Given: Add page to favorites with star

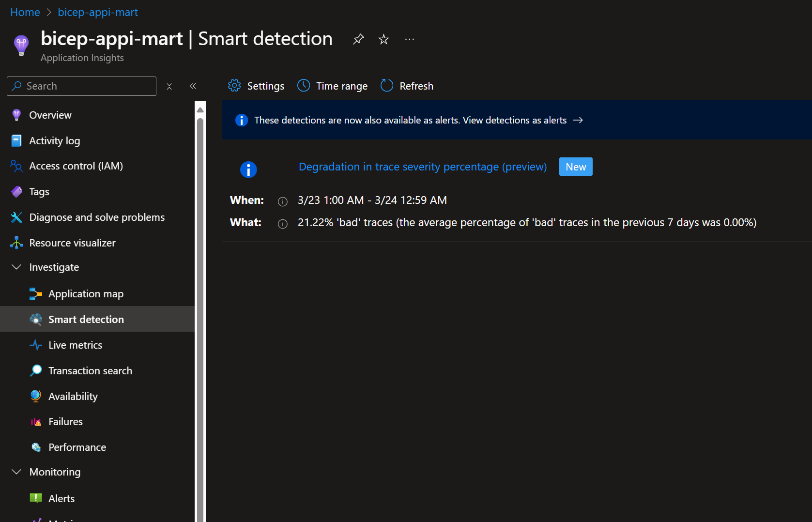Looking at the screenshot, I should tap(384, 39).
